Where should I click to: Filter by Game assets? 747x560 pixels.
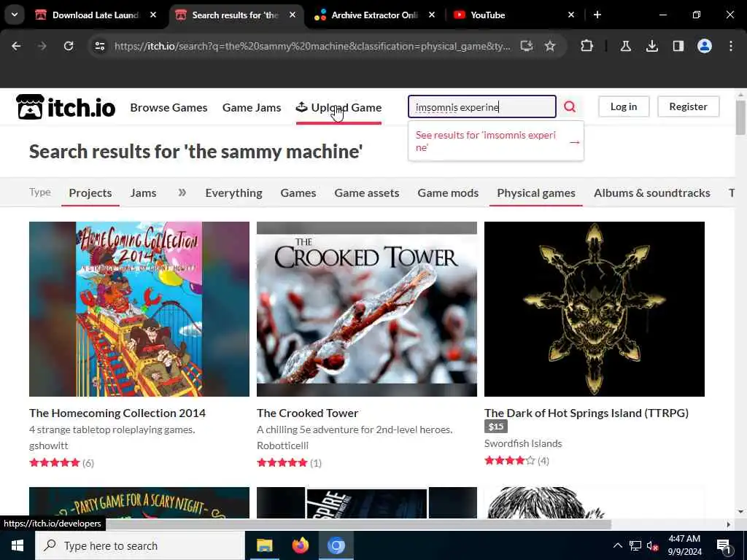click(367, 192)
